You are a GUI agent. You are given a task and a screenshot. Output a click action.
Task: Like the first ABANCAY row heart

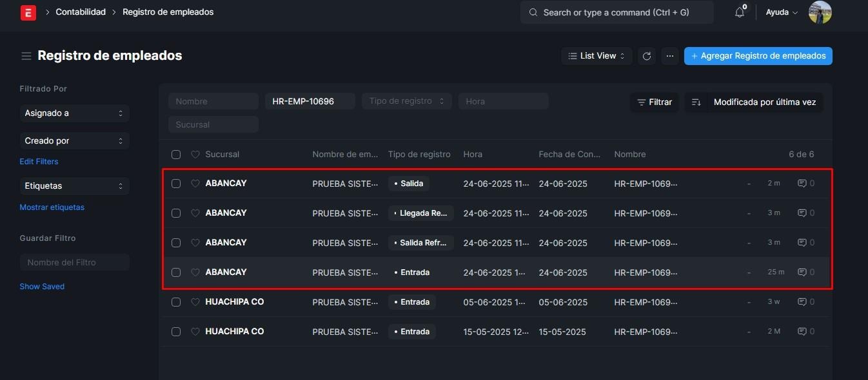pos(195,184)
